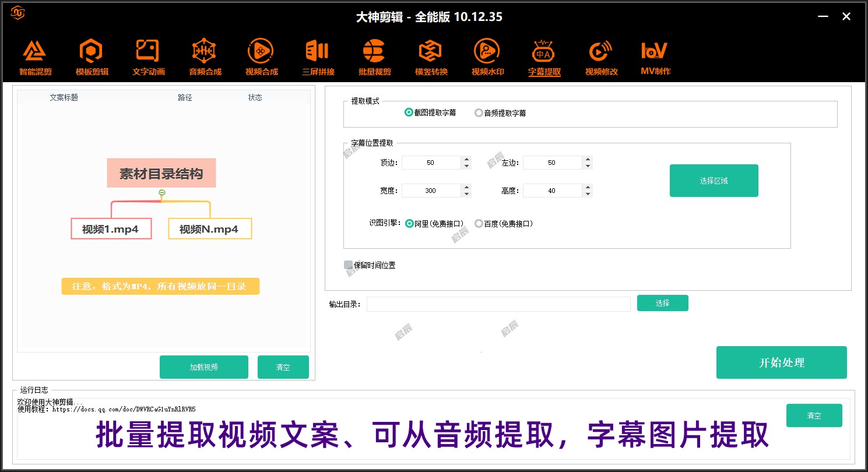Decrease the 顶边 value with down arrow
Viewport: 868px width, 472px height.
tap(466, 166)
